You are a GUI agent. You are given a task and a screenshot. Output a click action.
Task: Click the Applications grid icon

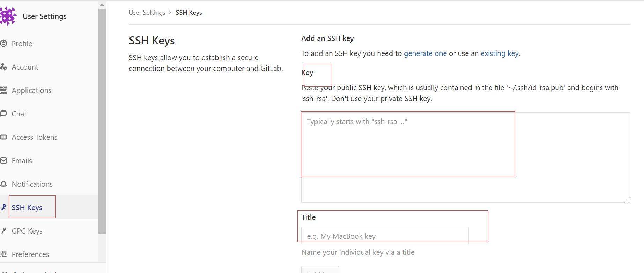pos(4,90)
